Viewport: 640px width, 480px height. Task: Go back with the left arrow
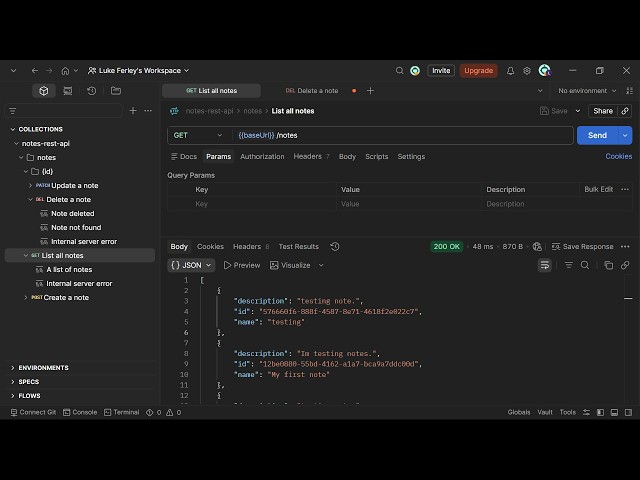tap(35, 71)
